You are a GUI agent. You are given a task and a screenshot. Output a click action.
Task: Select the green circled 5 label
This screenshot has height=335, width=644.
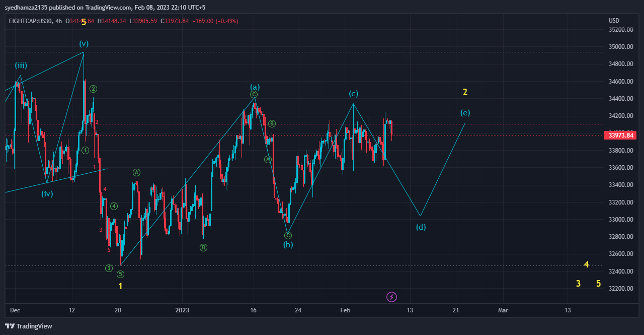click(x=120, y=274)
